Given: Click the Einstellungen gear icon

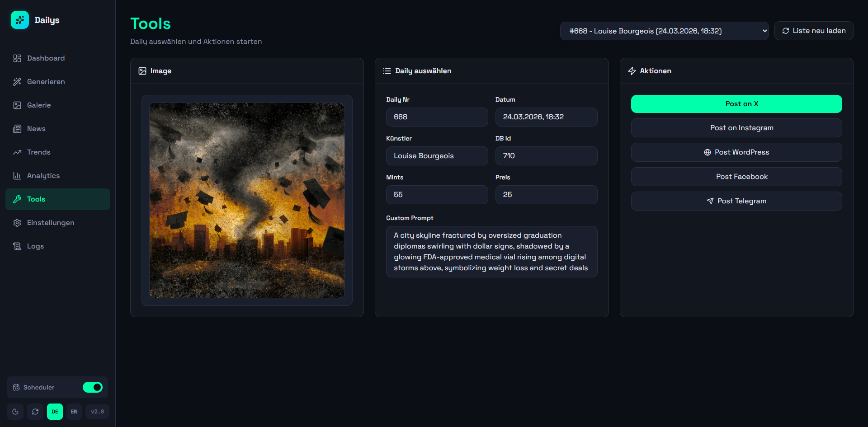Looking at the screenshot, I should [x=17, y=223].
